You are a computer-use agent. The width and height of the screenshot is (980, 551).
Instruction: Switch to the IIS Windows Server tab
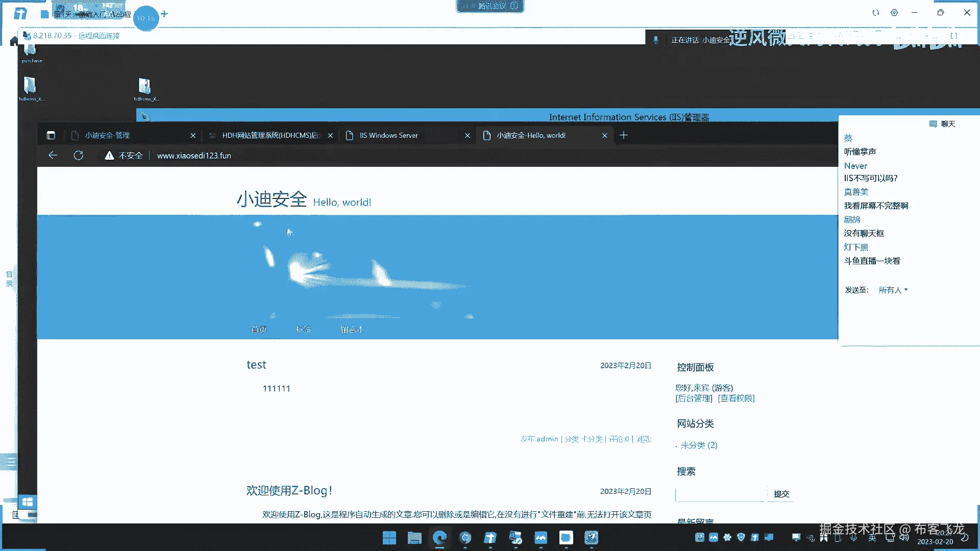[x=388, y=135]
